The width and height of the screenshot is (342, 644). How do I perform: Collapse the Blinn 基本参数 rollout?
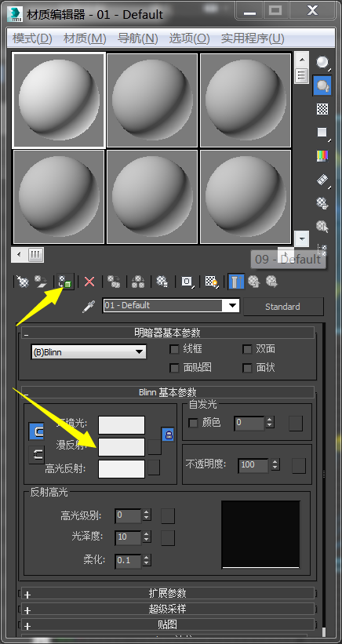coord(168,392)
